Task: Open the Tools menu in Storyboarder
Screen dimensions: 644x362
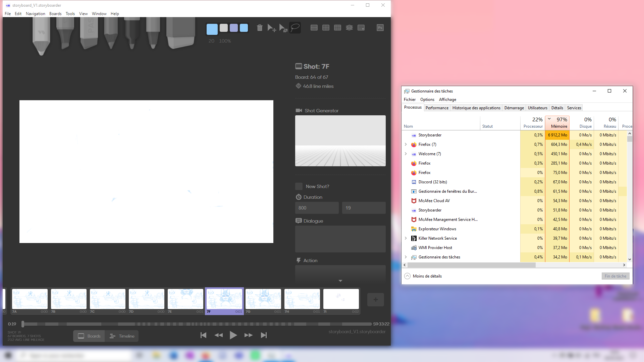Action: tap(70, 14)
